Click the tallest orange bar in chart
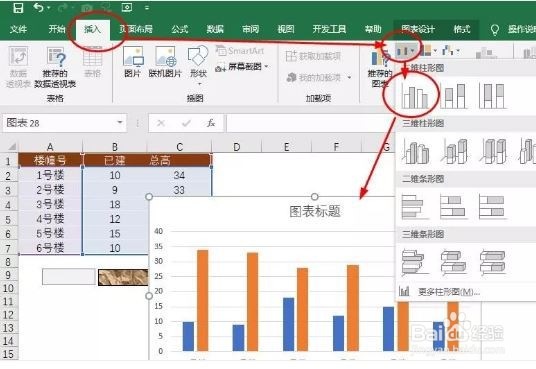Viewport: 536px width, 369px height. (203, 300)
